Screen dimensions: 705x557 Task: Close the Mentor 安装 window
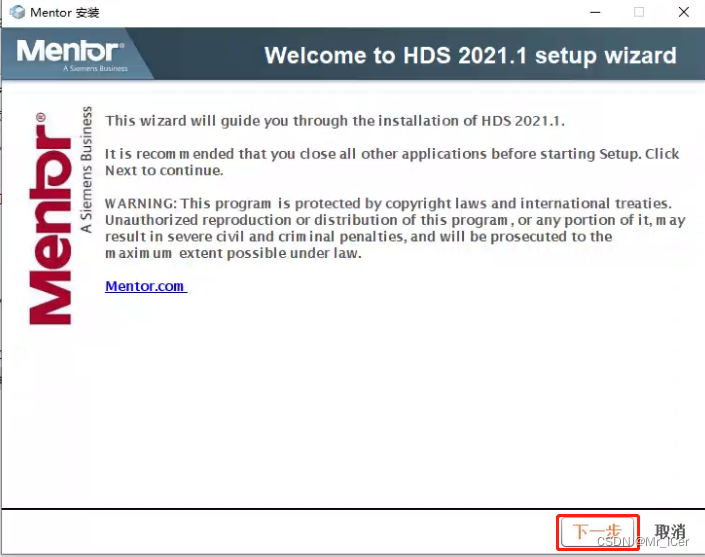click(683, 12)
